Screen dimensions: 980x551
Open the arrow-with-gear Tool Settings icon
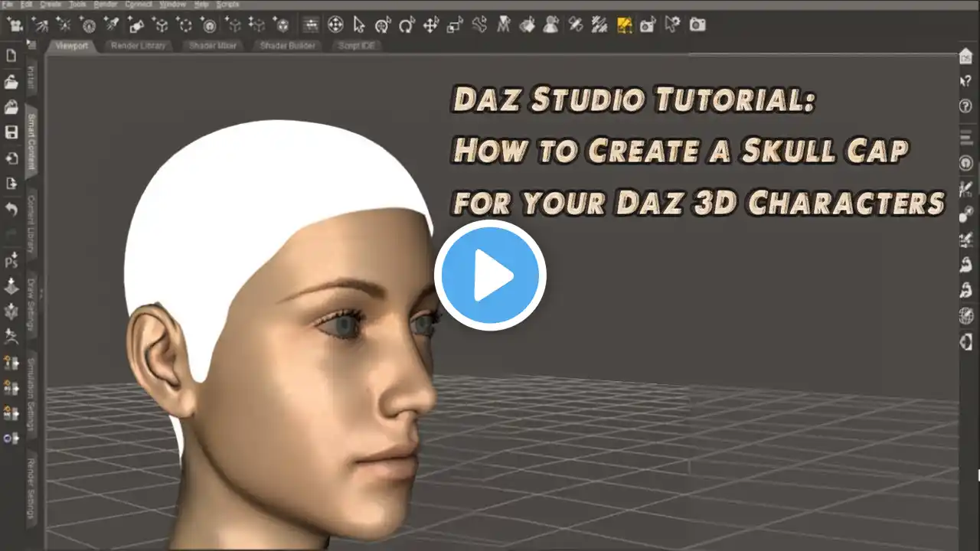click(672, 25)
